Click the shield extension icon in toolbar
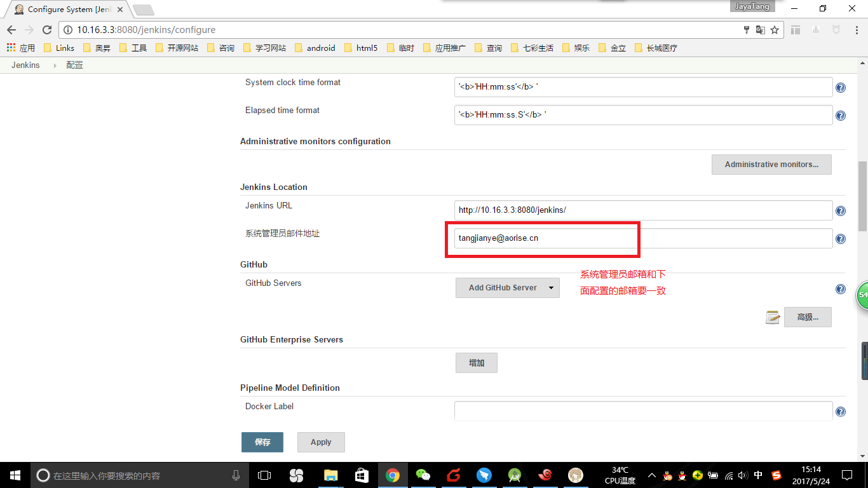 click(x=836, y=30)
